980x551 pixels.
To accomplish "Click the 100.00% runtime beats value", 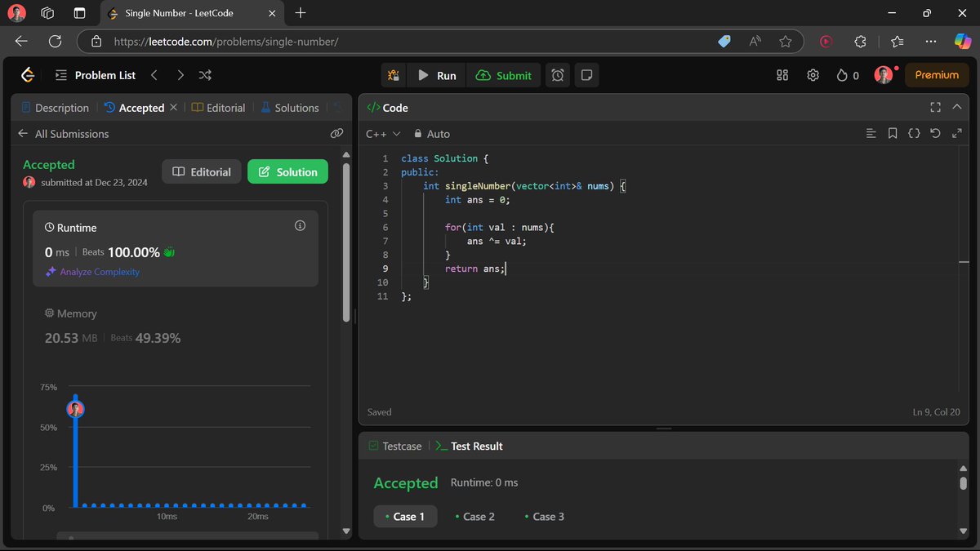I will coord(134,252).
